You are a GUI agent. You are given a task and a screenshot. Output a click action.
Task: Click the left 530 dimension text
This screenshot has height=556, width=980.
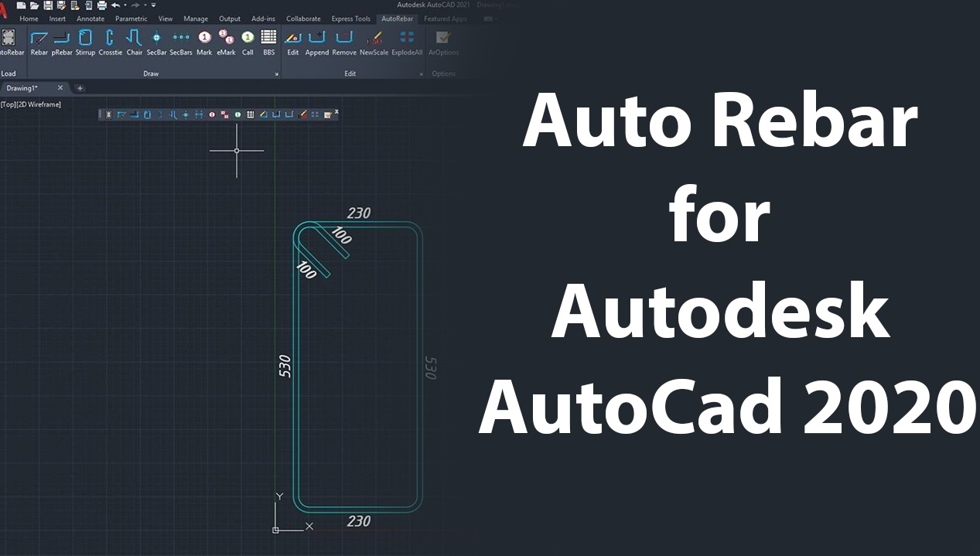285,366
